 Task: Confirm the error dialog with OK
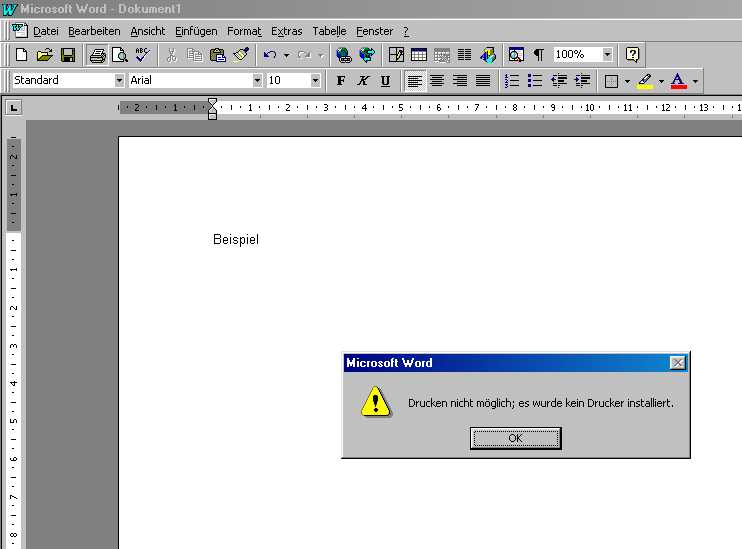[x=515, y=438]
